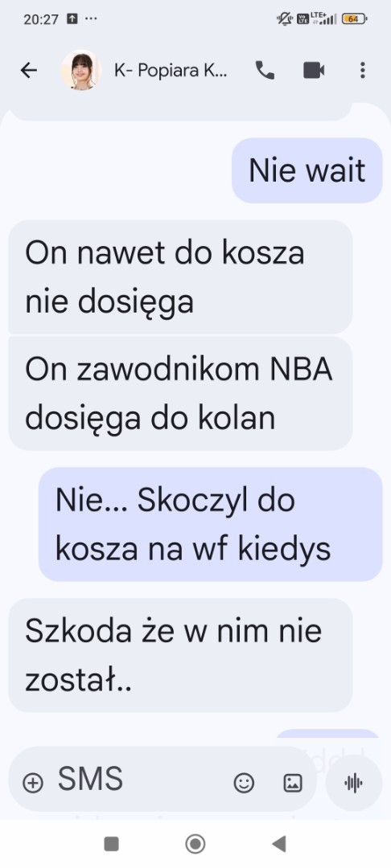
Task: Start a video call with the contact
Action: tap(314, 70)
